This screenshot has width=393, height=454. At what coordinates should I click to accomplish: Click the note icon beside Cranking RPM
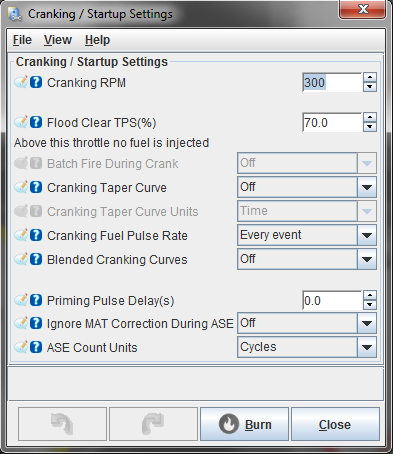pos(21,82)
